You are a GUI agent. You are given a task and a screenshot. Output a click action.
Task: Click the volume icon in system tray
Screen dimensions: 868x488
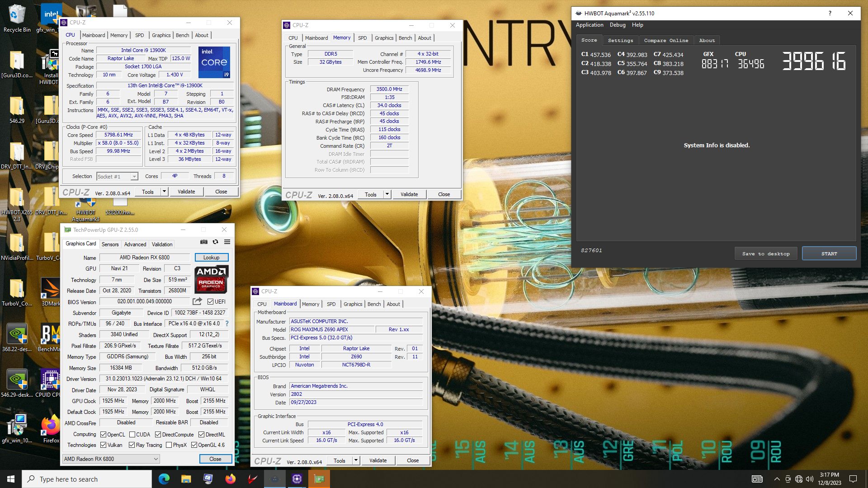click(x=810, y=479)
